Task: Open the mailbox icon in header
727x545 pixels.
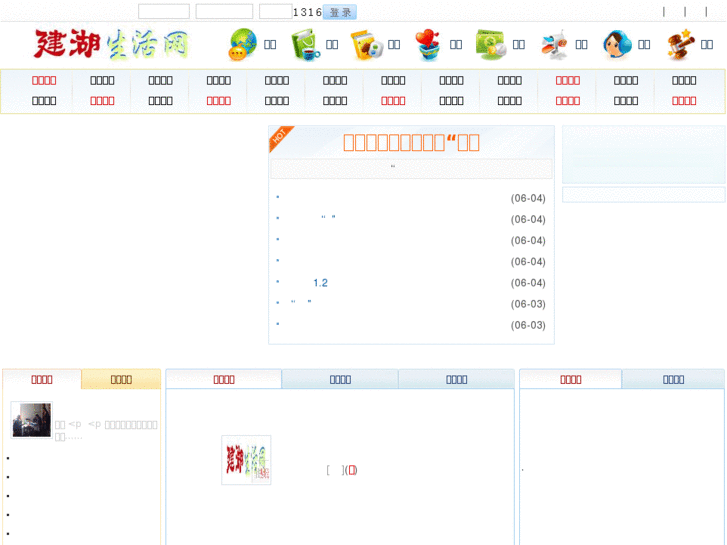Action: tap(554, 45)
